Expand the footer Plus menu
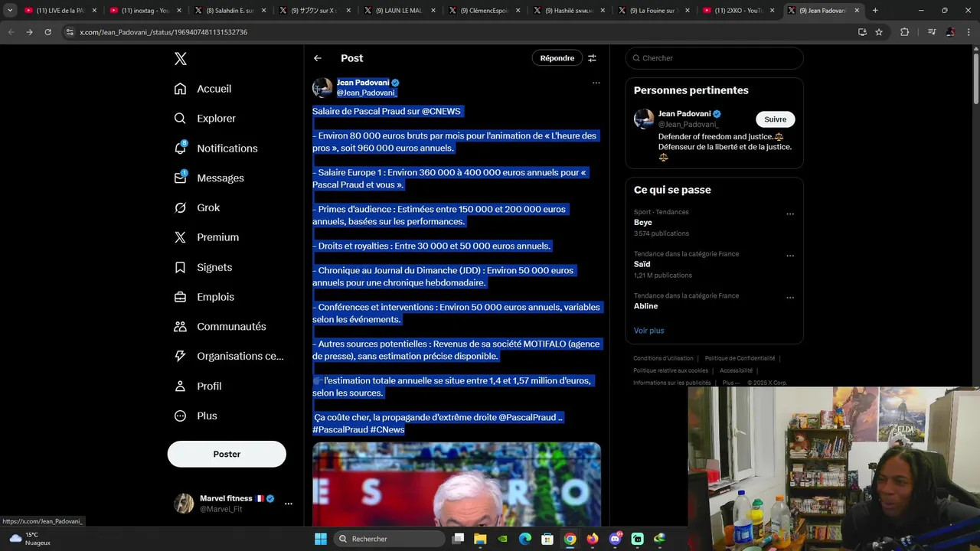This screenshot has width=980, height=551. point(730,383)
